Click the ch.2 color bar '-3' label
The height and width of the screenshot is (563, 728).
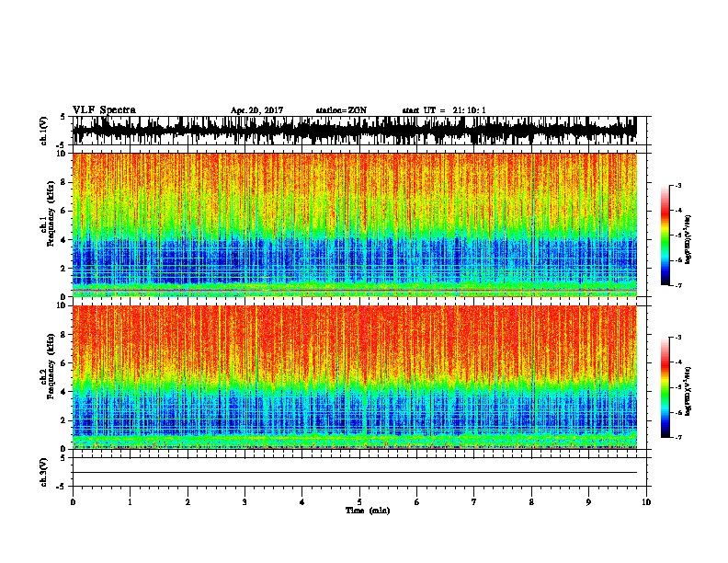click(678, 338)
